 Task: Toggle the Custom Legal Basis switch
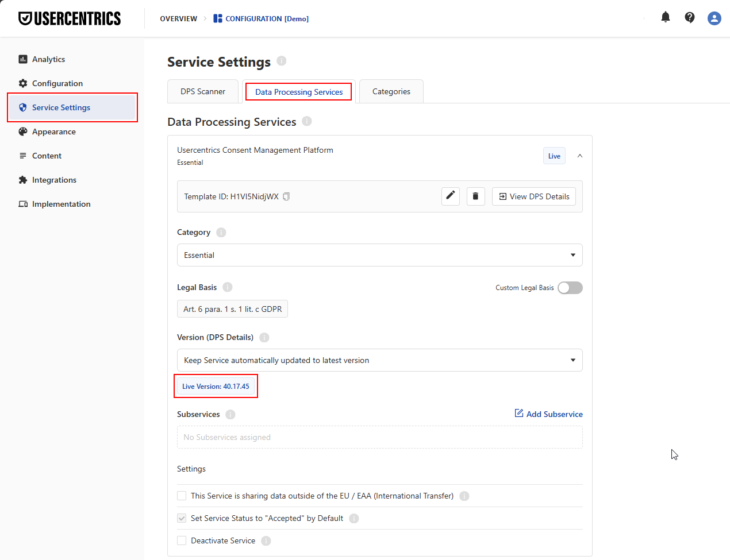pyautogui.click(x=570, y=288)
